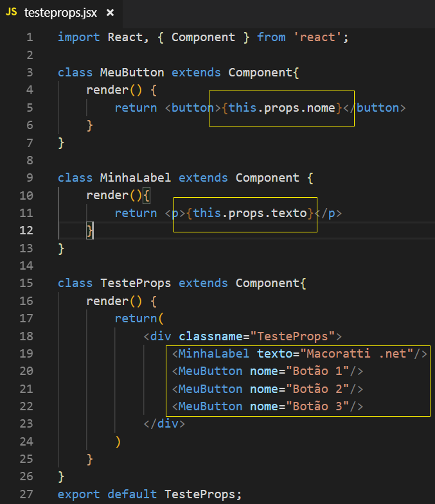
Task: Click line number 1 in the gutter
Action: click(x=30, y=37)
